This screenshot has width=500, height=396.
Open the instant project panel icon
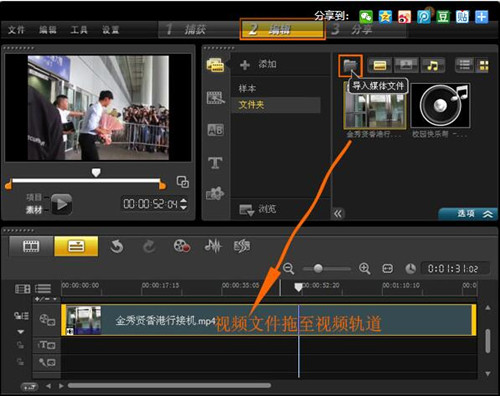215,98
